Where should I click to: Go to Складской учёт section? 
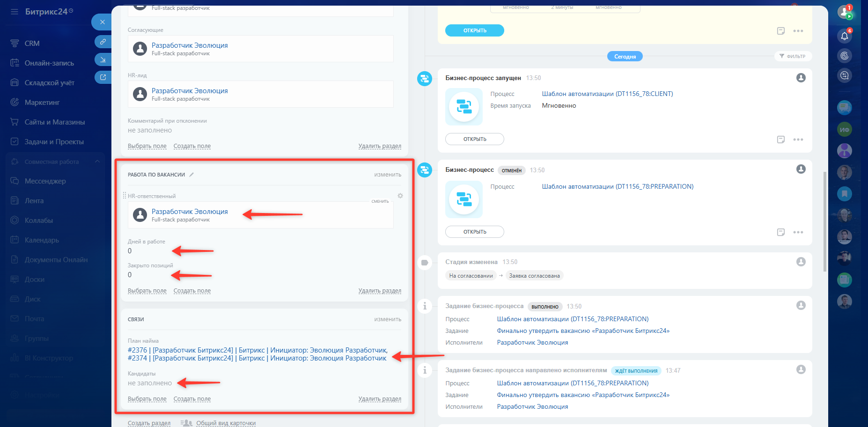49,83
